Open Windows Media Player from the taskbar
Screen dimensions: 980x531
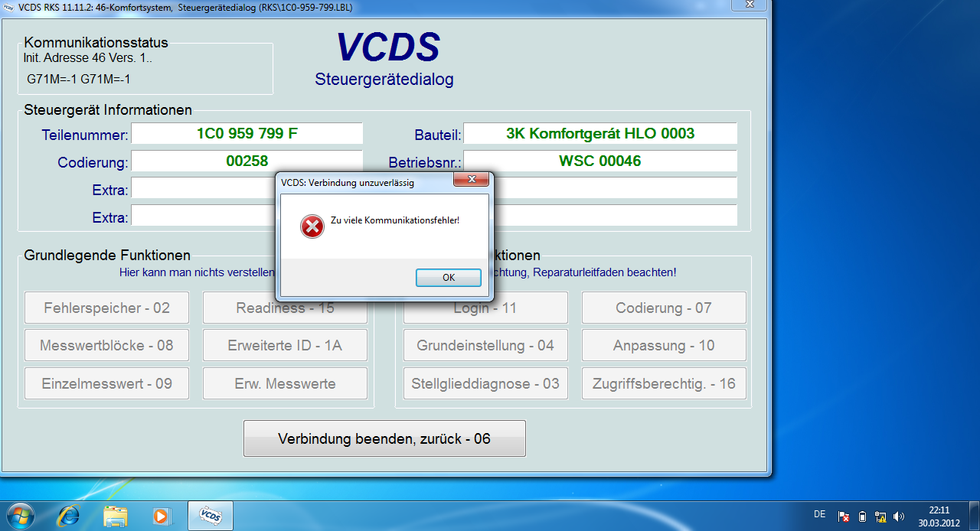coord(161,516)
